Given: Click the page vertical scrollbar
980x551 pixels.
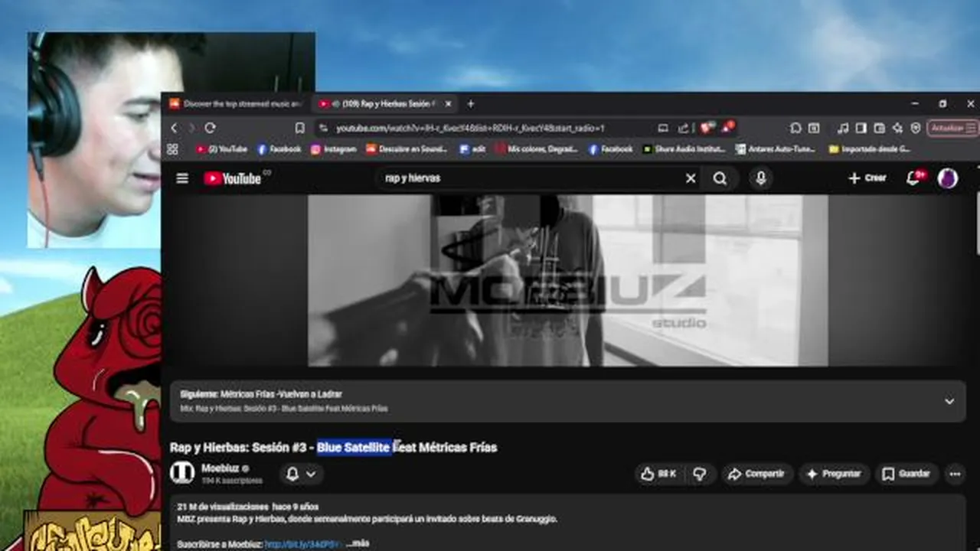Looking at the screenshot, I should click(976, 222).
